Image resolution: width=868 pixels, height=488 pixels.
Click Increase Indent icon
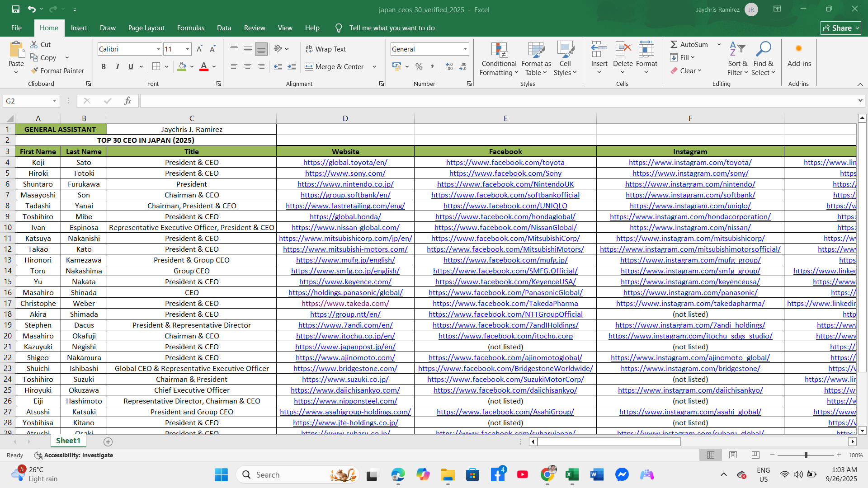point(292,66)
